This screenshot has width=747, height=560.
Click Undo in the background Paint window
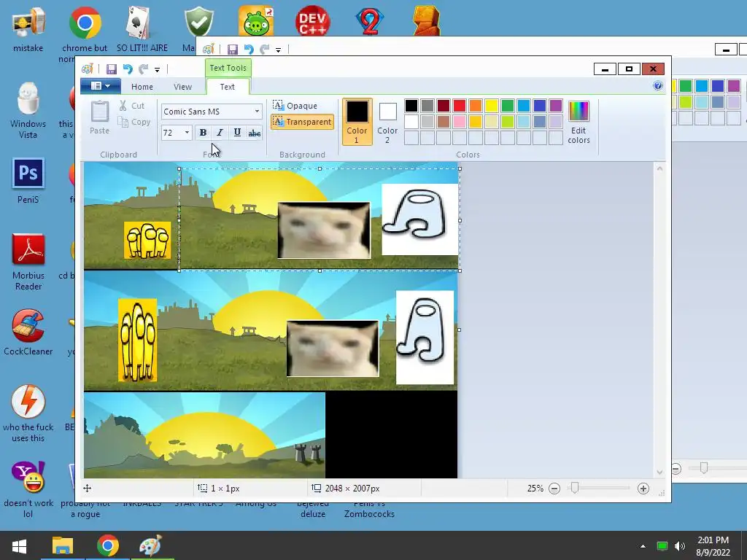pyautogui.click(x=249, y=49)
